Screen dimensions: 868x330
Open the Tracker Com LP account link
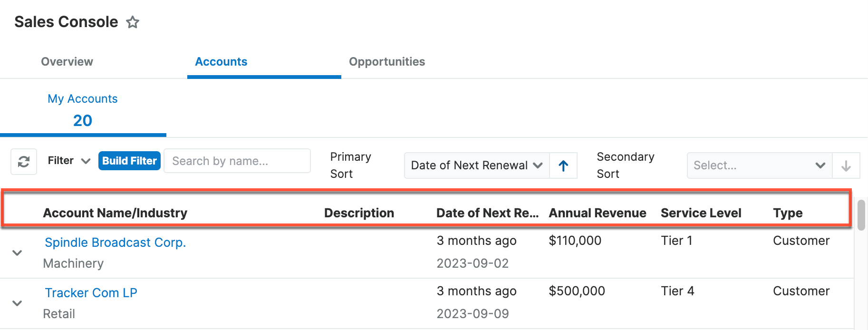tap(91, 293)
